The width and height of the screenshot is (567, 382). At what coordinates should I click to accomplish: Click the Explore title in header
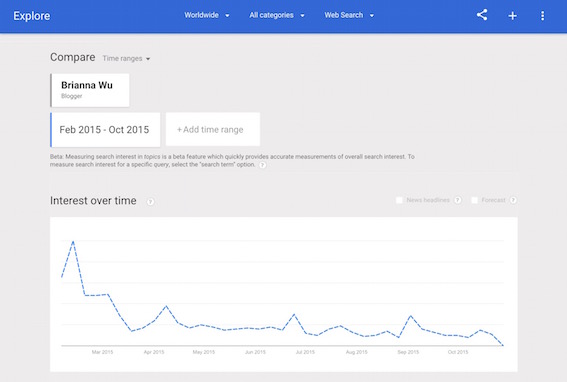pyautogui.click(x=32, y=16)
